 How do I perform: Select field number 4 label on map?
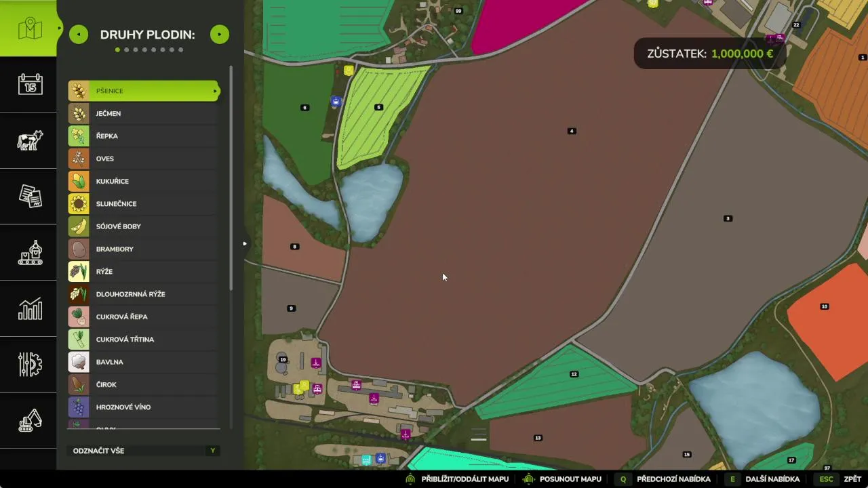tap(572, 131)
